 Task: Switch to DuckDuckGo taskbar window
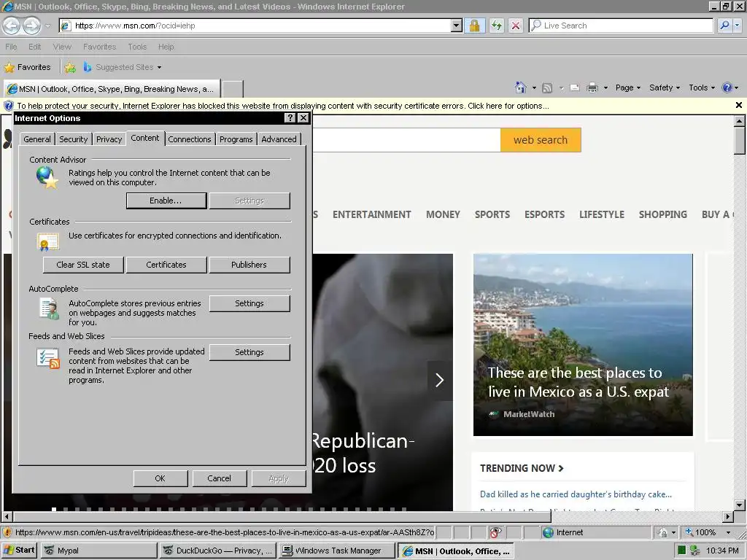coord(217,551)
